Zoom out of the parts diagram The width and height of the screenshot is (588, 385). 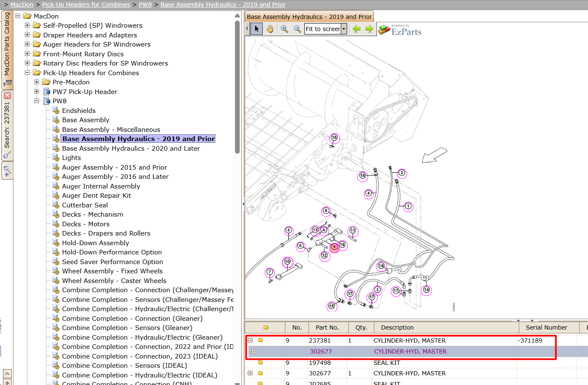297,29
